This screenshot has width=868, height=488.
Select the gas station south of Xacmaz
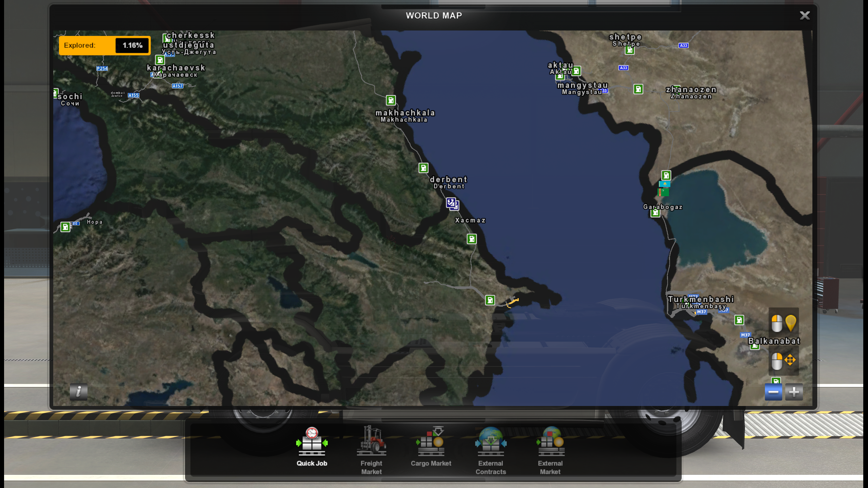[472, 239]
